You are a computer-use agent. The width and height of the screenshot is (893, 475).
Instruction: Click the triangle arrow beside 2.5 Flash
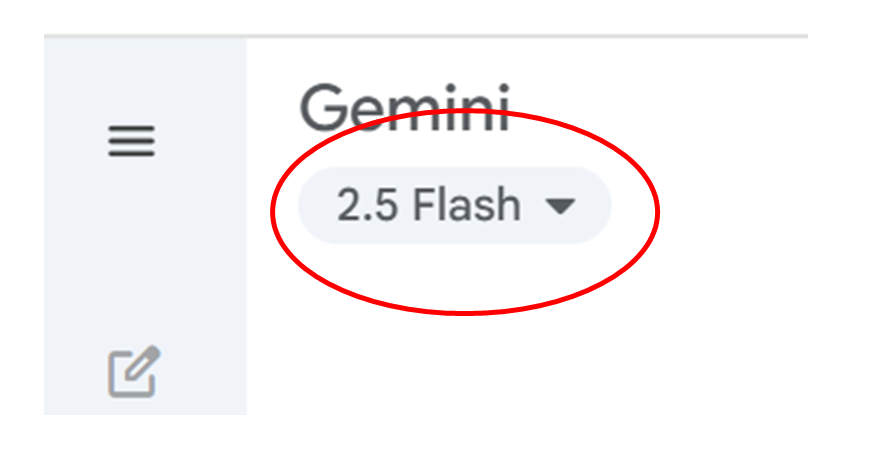click(560, 206)
